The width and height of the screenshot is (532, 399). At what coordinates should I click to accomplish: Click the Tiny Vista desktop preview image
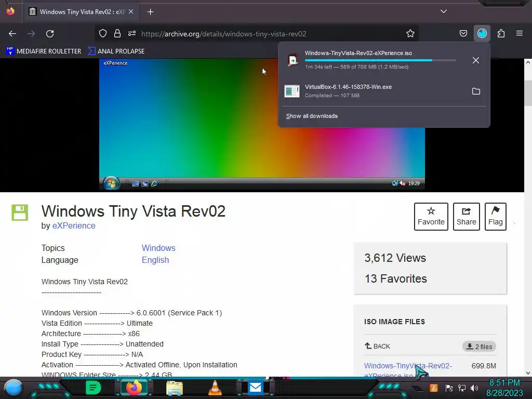click(262, 125)
